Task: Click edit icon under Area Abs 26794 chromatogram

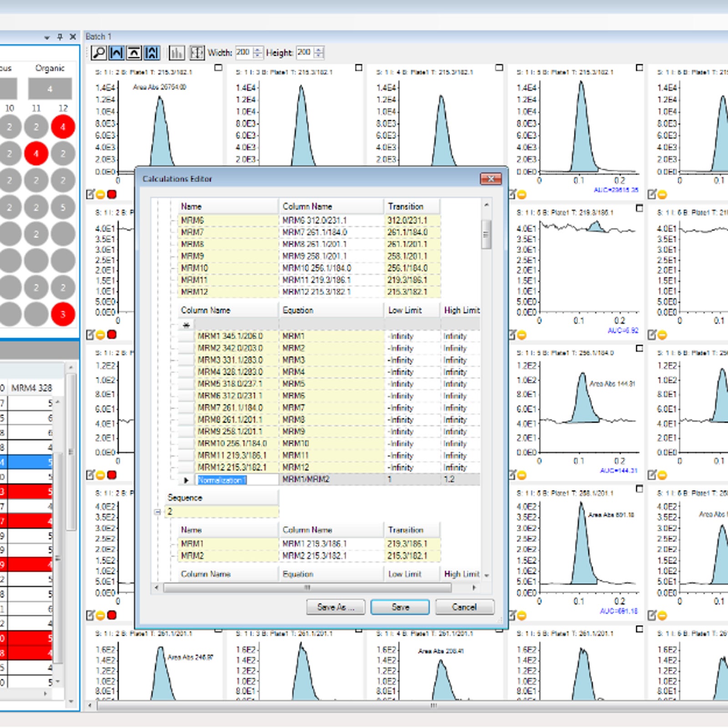Action: tap(91, 195)
